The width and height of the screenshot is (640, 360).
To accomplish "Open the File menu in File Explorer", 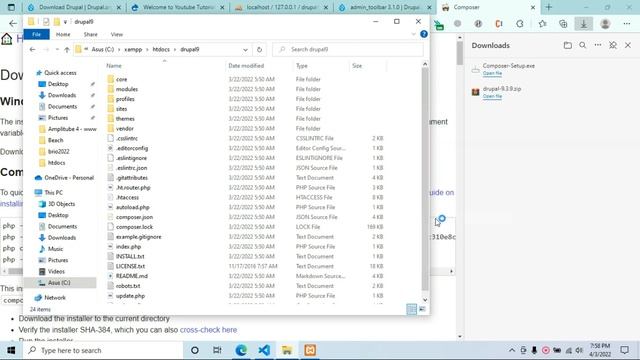I will pyautogui.click(x=36, y=35).
